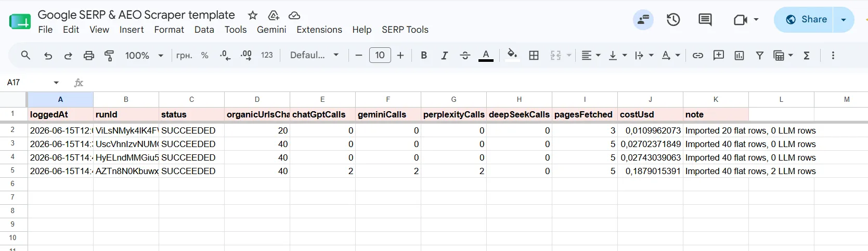Click the Share button
Viewport: 868px width, 251px height.
point(804,20)
